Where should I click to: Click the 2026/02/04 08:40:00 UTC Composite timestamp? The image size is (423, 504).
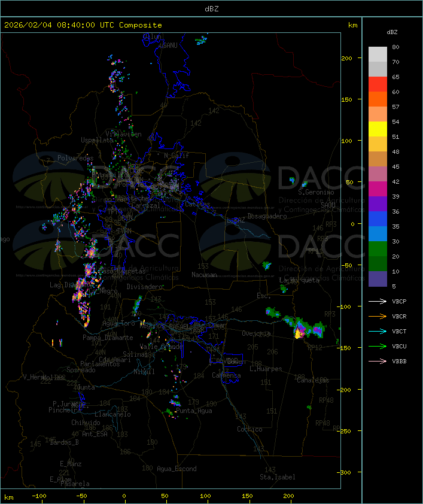(x=83, y=25)
